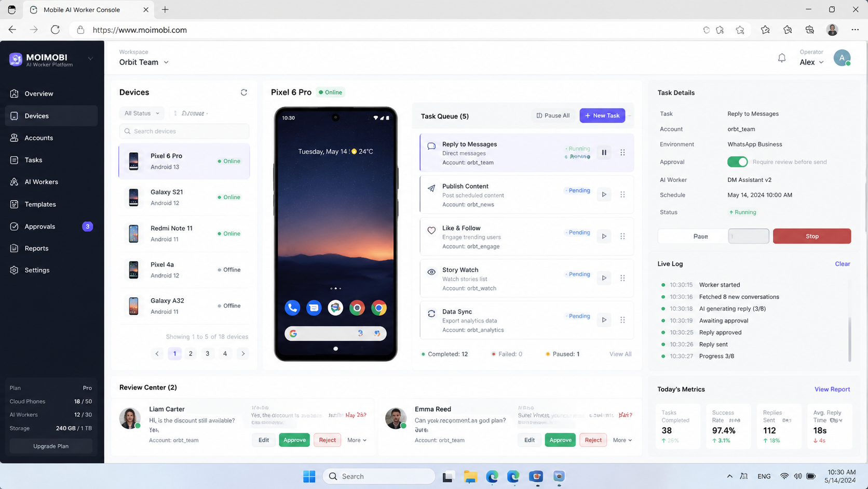Open the Reports section
Screen dimensions: 868x489
click(51, 248)
